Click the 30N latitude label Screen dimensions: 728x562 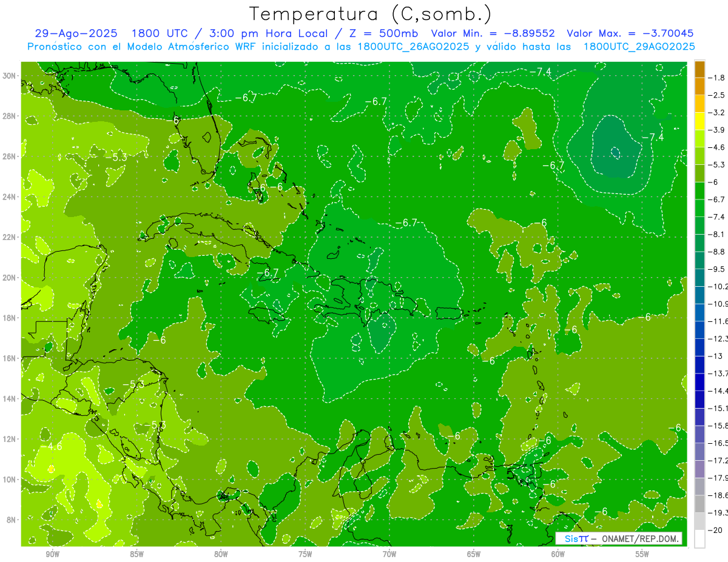click(x=9, y=76)
